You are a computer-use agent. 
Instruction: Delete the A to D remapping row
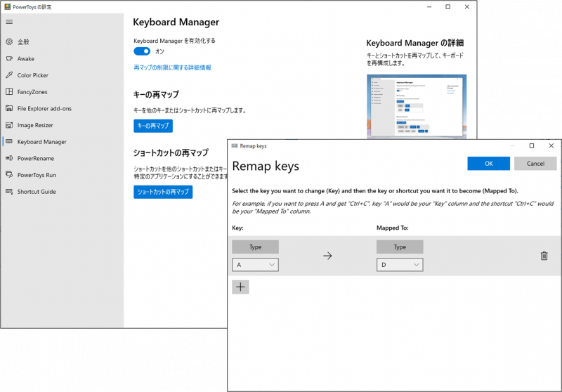(544, 256)
